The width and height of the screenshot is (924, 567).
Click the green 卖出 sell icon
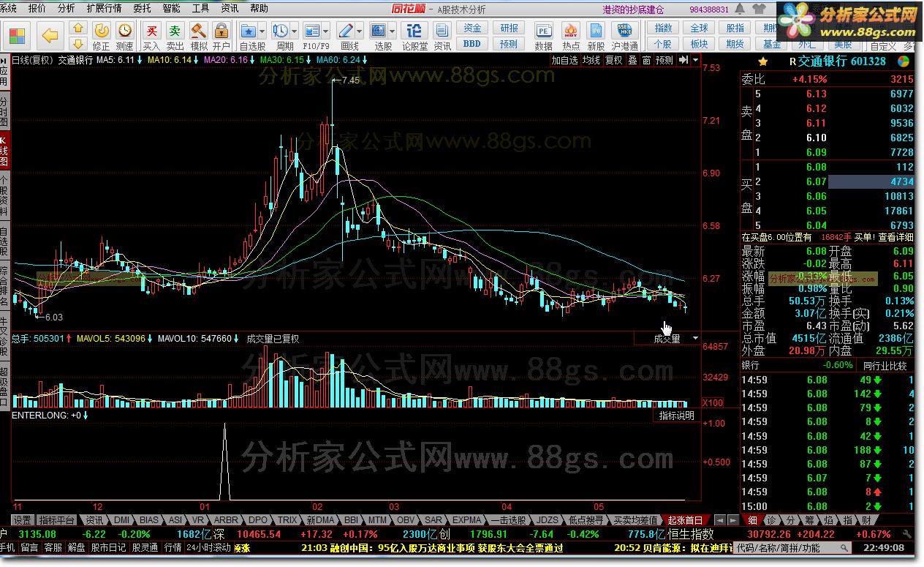point(175,30)
